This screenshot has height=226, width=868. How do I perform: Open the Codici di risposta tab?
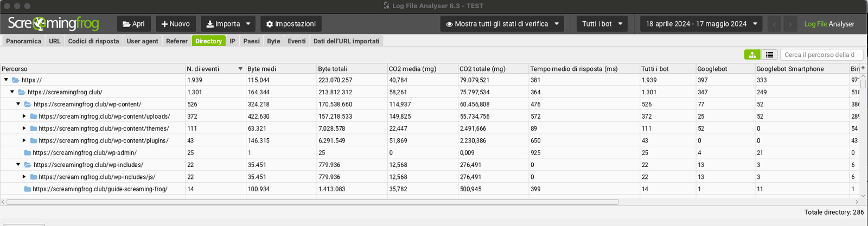pyautogui.click(x=93, y=41)
